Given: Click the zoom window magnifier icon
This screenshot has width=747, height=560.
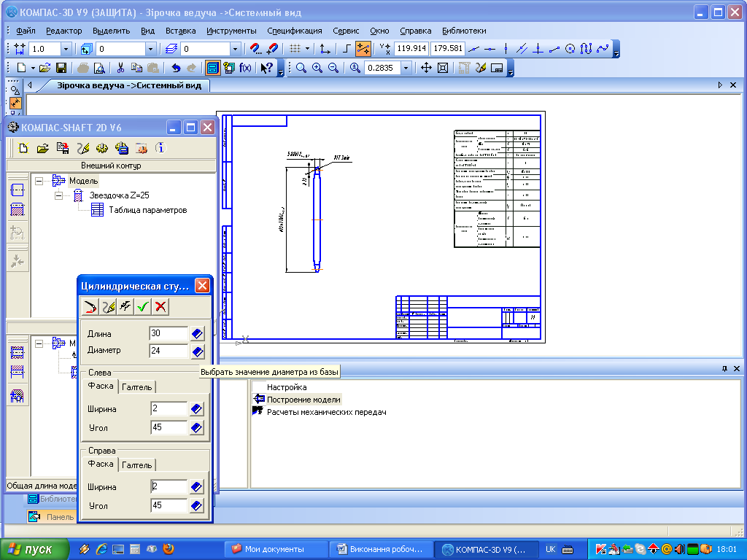Looking at the screenshot, I should [301, 68].
